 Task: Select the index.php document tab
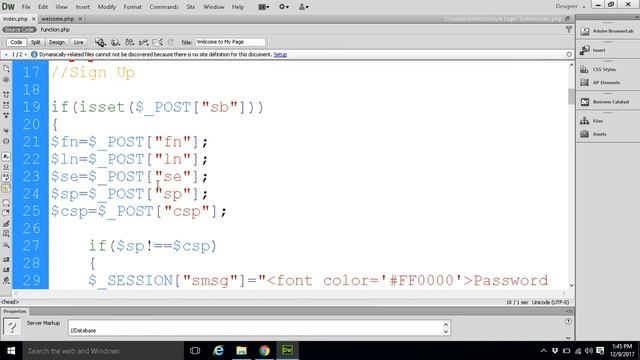click(15, 19)
